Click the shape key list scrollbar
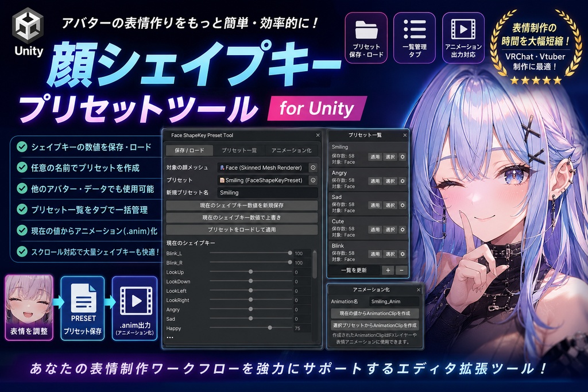 [x=315, y=265]
